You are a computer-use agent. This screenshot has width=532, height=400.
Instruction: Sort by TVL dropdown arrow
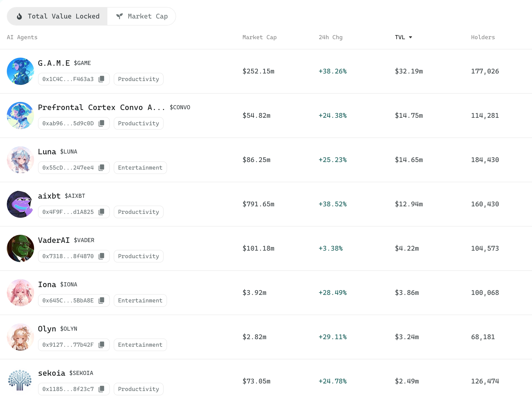click(411, 37)
